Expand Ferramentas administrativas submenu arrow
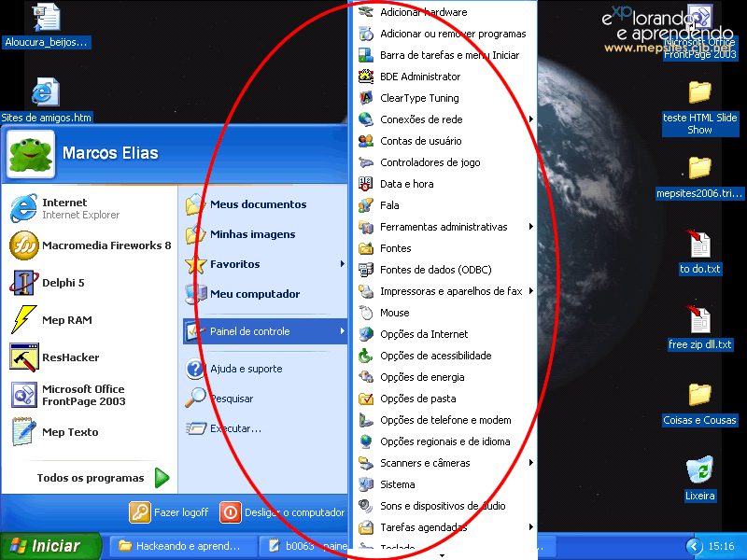This screenshot has height=560, width=747. coord(530,227)
